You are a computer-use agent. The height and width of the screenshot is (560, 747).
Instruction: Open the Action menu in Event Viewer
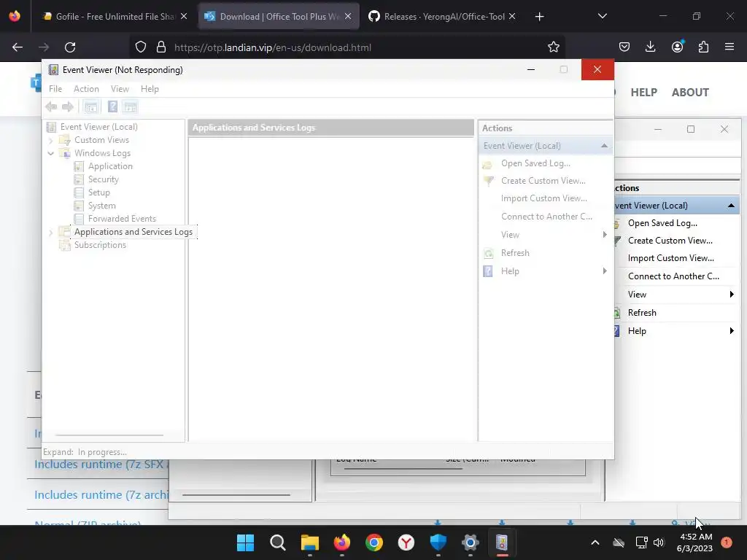86,89
